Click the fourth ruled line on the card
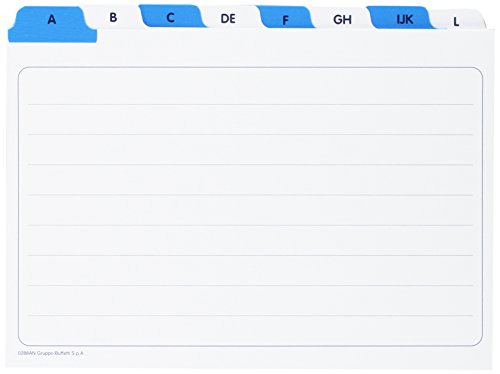 (250, 195)
